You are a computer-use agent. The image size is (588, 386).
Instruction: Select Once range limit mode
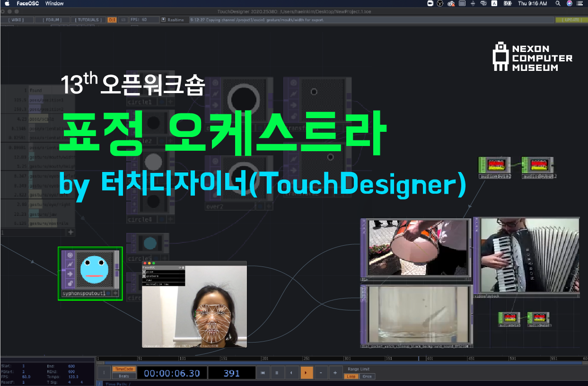click(x=367, y=377)
